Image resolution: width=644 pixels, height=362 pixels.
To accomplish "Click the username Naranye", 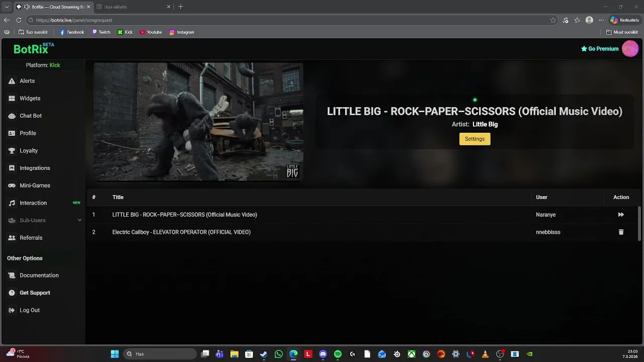I will (546, 215).
